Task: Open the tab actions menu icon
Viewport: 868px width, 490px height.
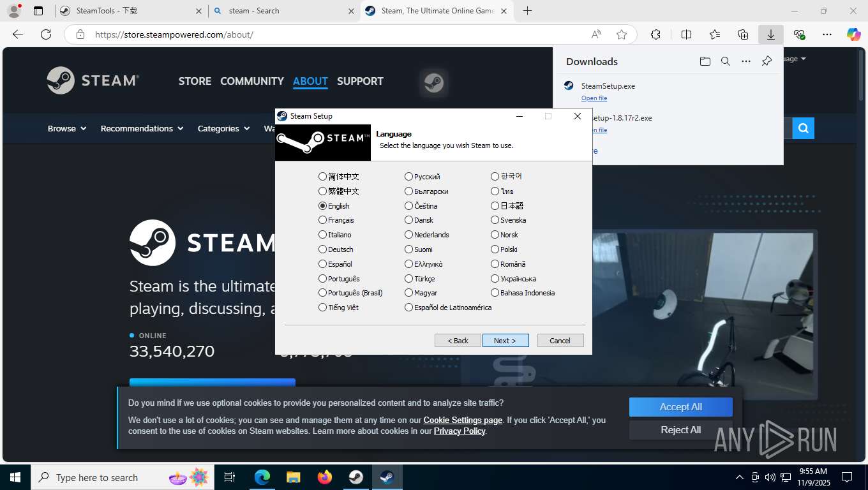Action: [x=38, y=11]
